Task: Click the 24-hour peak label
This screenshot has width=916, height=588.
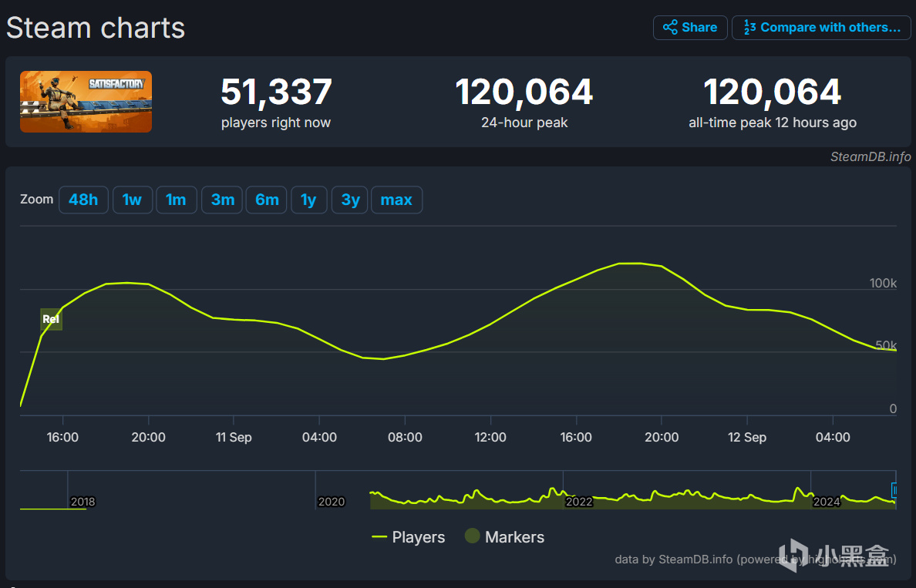Action: 524,123
